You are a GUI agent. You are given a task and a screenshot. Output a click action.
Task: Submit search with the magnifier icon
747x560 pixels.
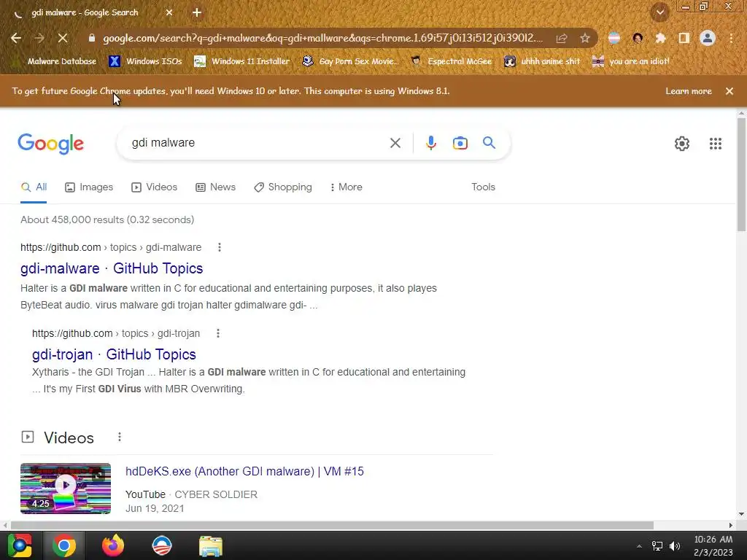489,142
